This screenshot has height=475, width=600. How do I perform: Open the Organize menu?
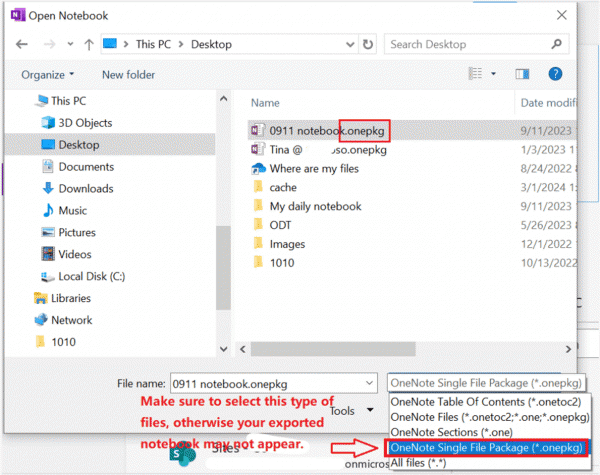[x=47, y=75]
